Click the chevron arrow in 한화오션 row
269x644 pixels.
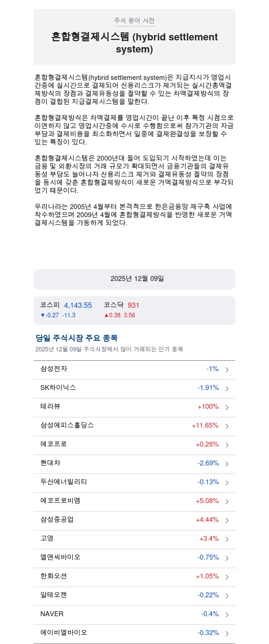tap(227, 577)
